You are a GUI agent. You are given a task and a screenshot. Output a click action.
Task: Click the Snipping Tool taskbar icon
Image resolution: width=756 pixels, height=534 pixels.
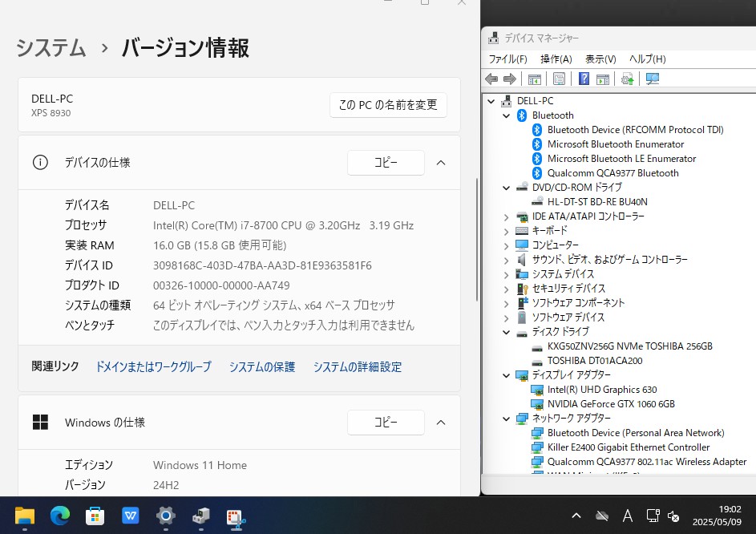coord(236,518)
